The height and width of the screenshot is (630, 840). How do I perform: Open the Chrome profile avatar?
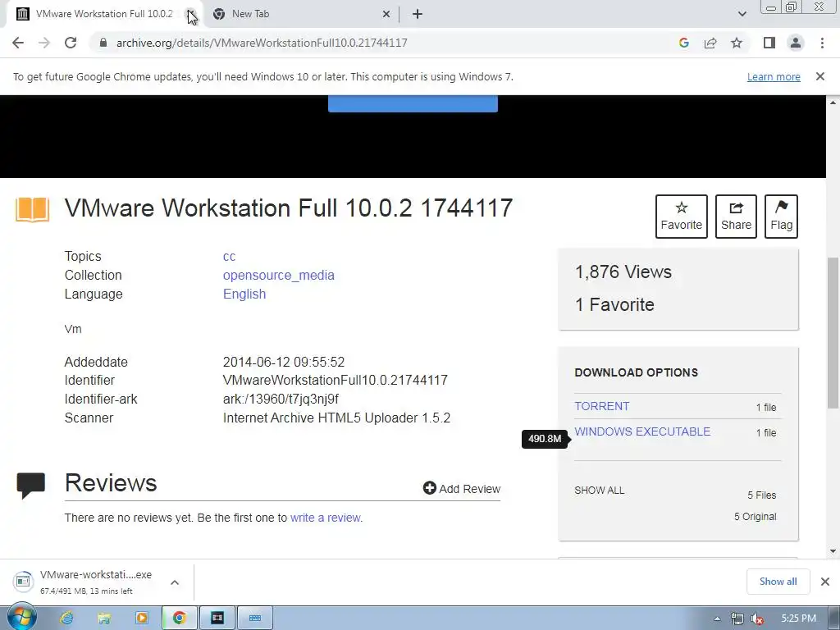[796, 43]
